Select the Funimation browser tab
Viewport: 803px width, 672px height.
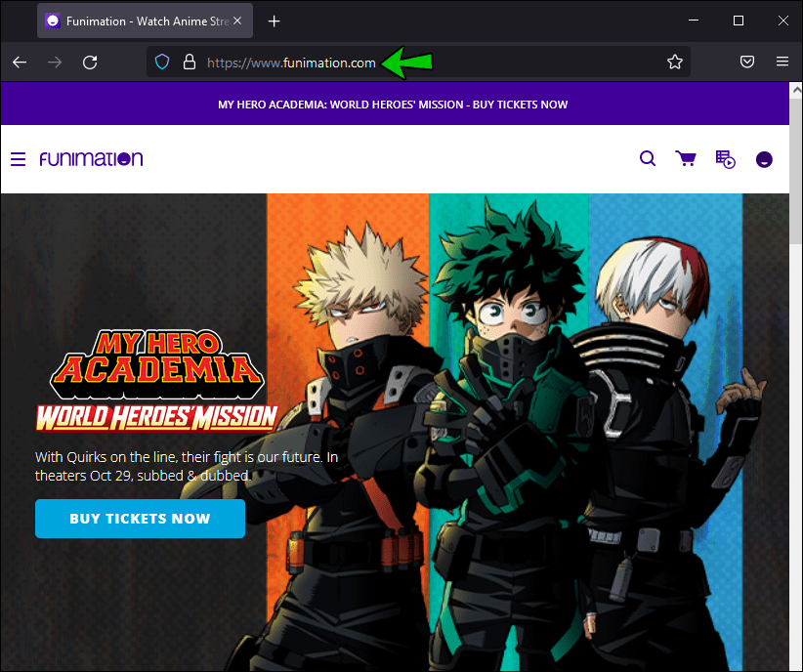click(137, 20)
